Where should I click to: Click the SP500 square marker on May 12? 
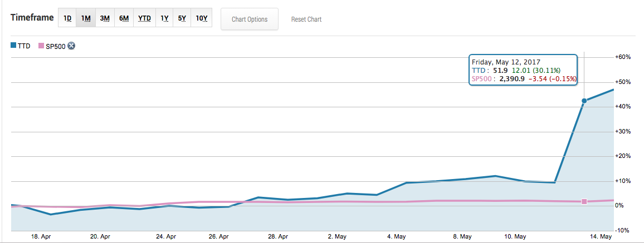tap(584, 201)
